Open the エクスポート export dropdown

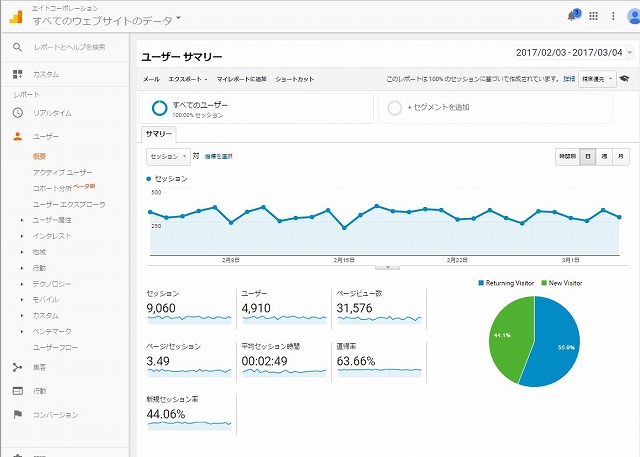188,79
